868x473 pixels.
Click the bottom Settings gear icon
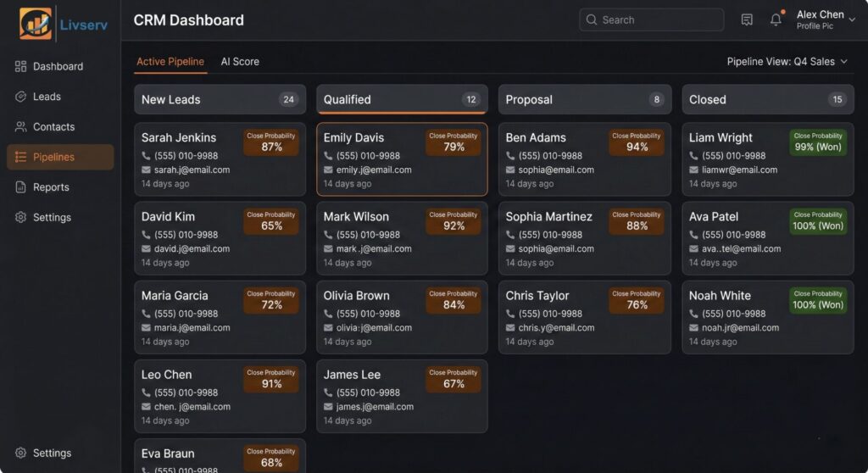21,454
